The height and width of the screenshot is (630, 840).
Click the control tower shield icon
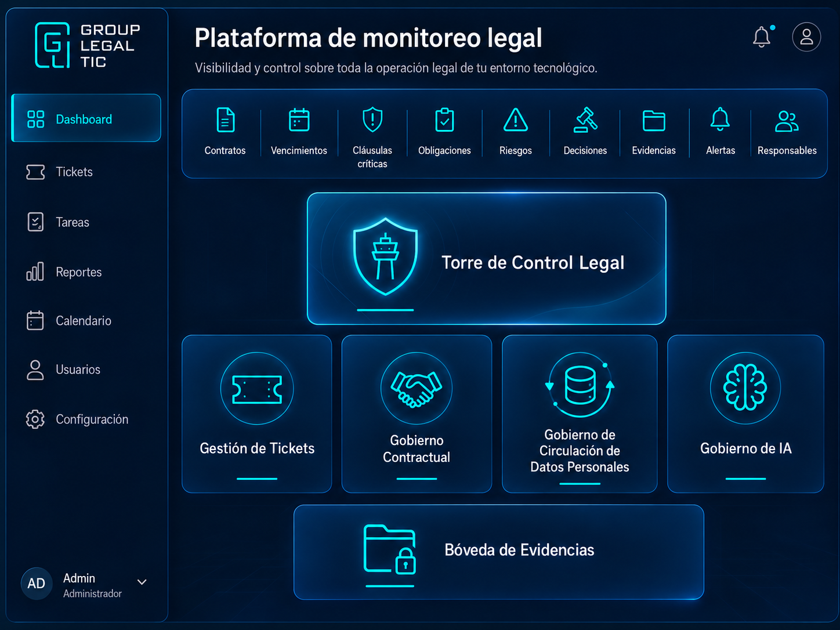click(x=385, y=256)
